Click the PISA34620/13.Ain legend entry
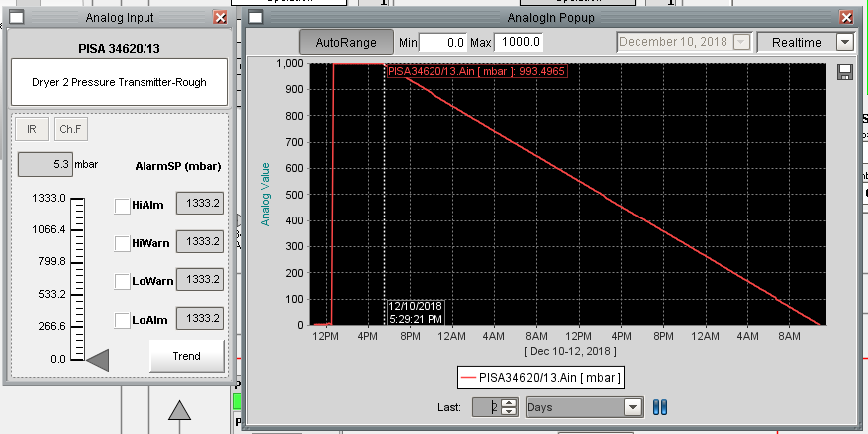868x434 pixels. pos(540,378)
